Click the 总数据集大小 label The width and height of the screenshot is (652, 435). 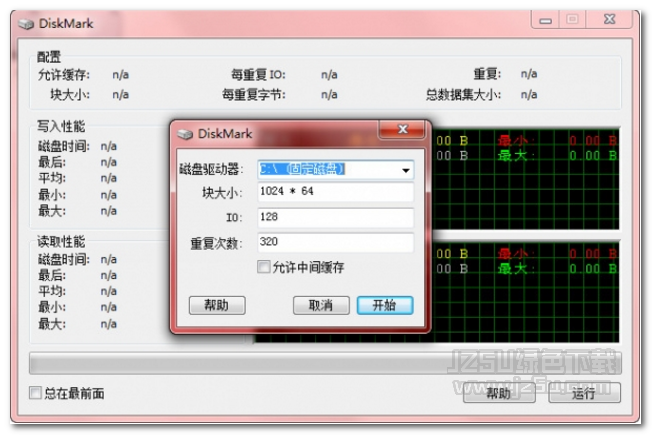(464, 94)
